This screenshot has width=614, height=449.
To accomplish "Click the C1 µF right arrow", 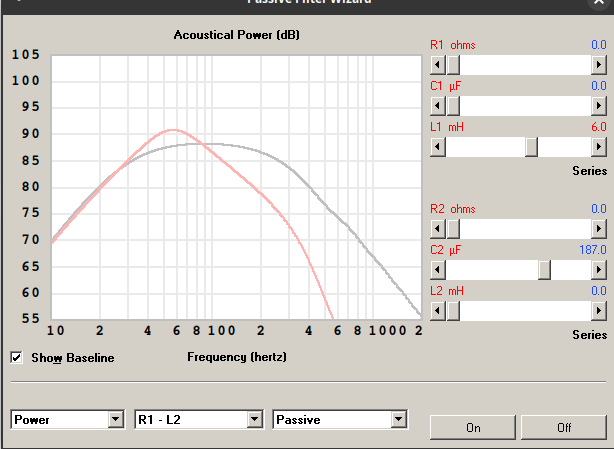I will 599,106.
